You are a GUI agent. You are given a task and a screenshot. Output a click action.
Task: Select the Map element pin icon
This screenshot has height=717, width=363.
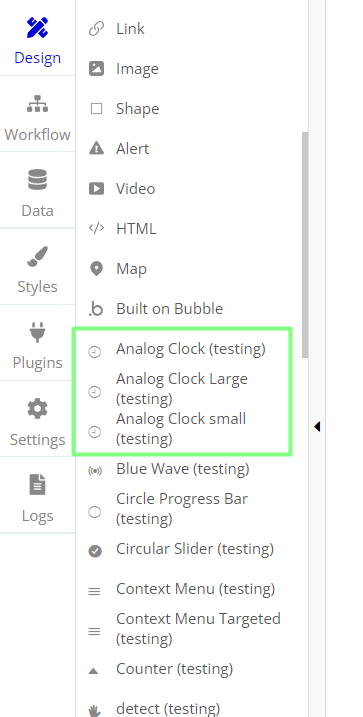tap(96, 269)
